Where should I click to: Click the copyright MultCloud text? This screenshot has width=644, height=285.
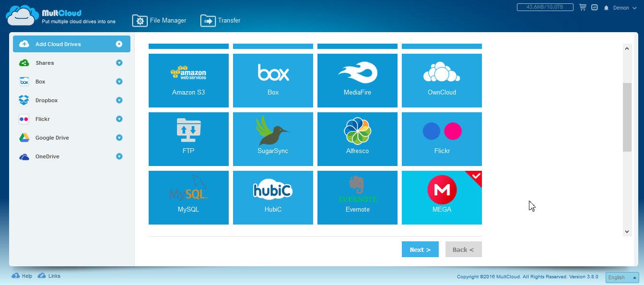[x=527, y=277]
